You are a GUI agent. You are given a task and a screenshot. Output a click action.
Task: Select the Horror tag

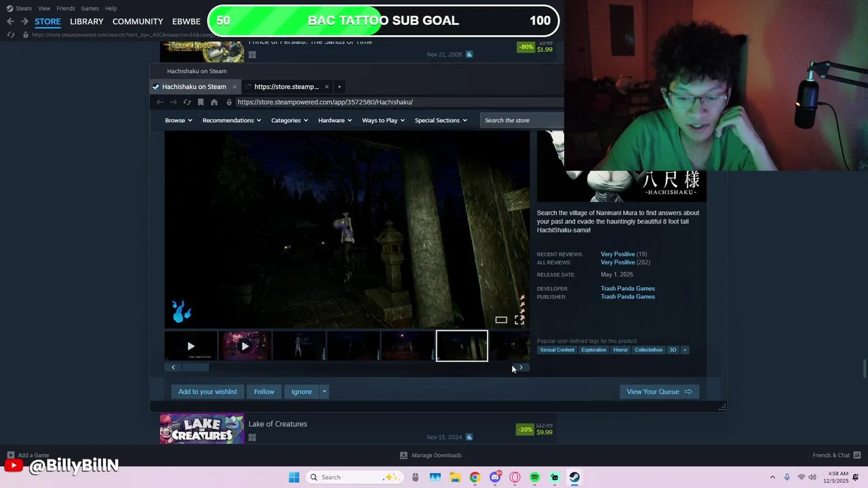tap(620, 350)
